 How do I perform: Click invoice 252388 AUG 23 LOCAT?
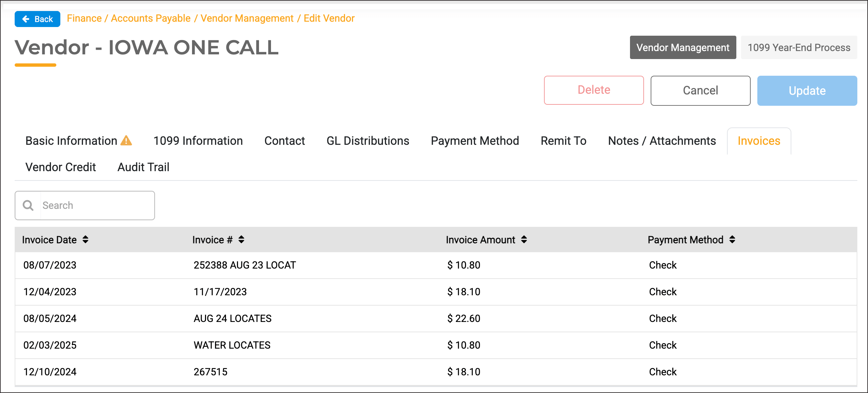[245, 265]
